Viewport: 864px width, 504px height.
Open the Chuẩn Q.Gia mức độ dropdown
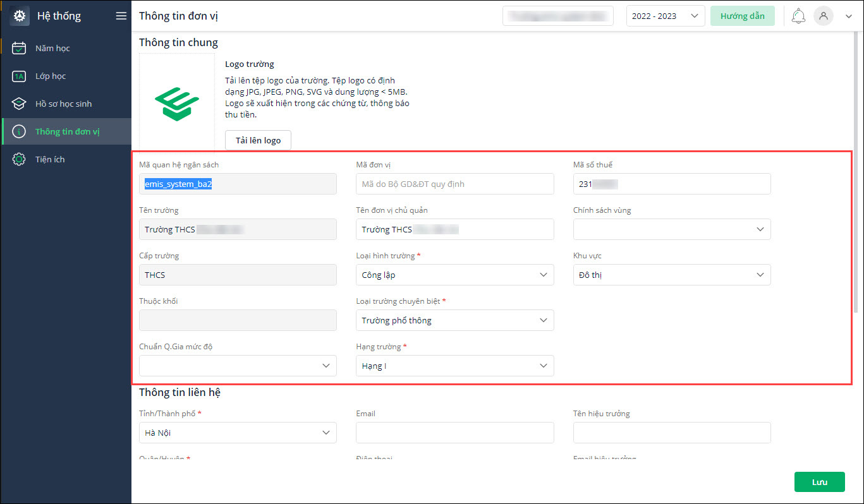coord(238,366)
